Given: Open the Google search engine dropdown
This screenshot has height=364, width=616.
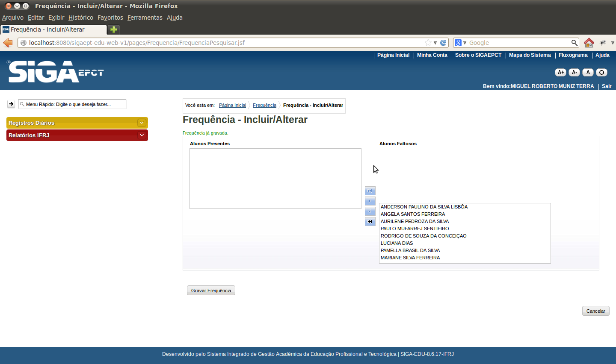Looking at the screenshot, I should point(460,43).
